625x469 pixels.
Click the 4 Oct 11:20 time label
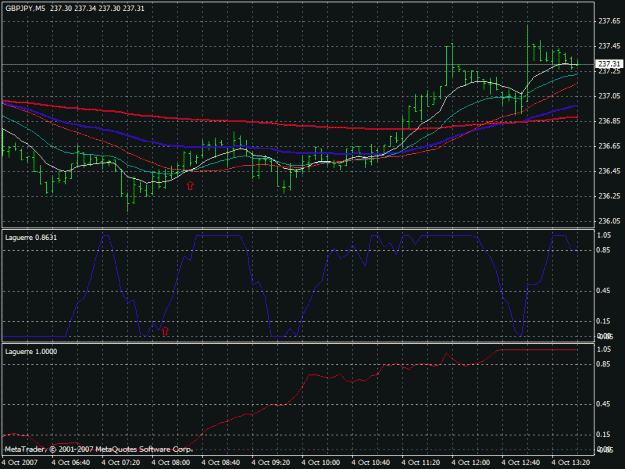pos(421,463)
